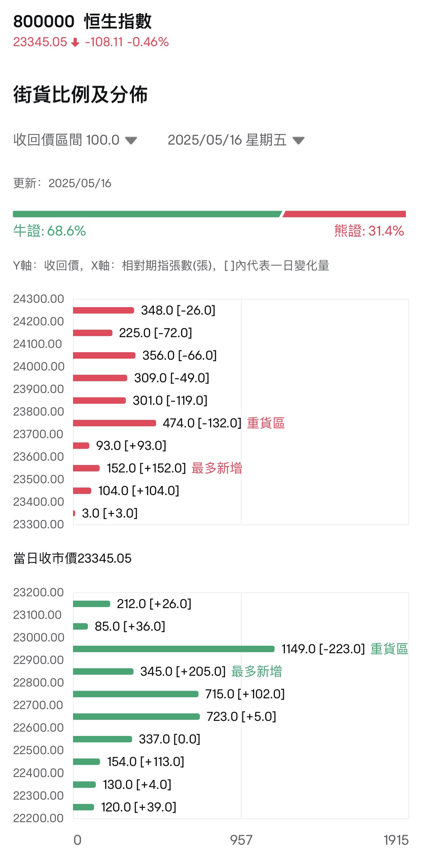Click the green 重貨區 tag
The height and width of the screenshot is (868, 422).
coord(389,649)
